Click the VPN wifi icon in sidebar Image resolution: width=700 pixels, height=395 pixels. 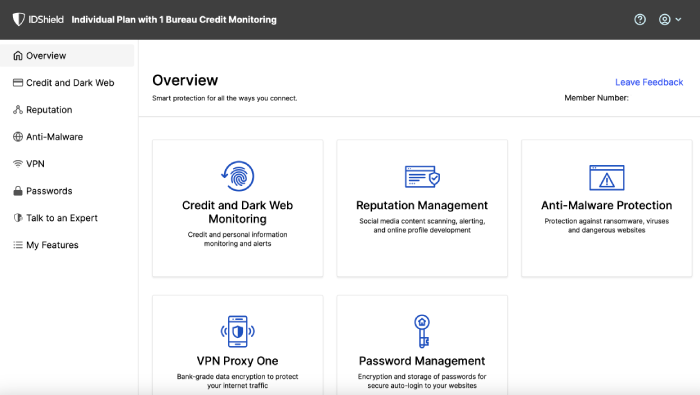[18, 164]
